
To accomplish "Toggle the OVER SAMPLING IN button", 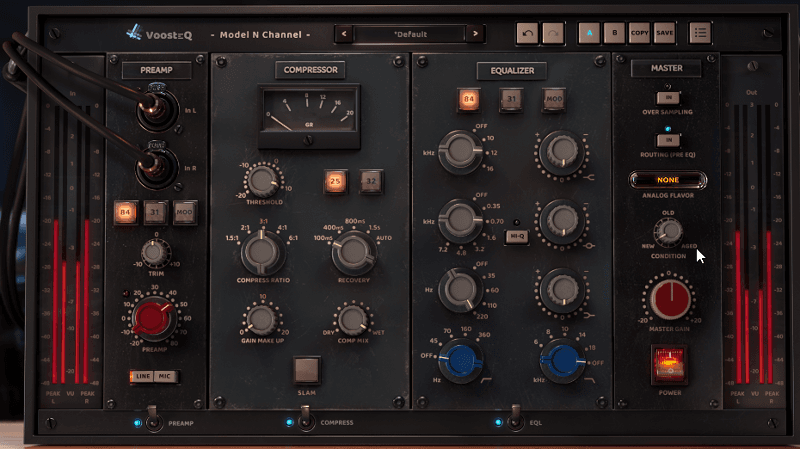I will click(668, 97).
